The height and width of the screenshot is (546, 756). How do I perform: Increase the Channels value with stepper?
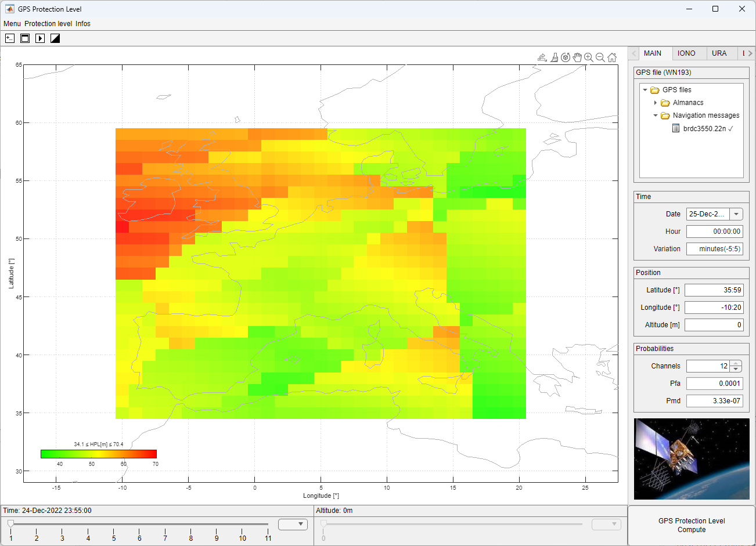pyautogui.click(x=736, y=363)
